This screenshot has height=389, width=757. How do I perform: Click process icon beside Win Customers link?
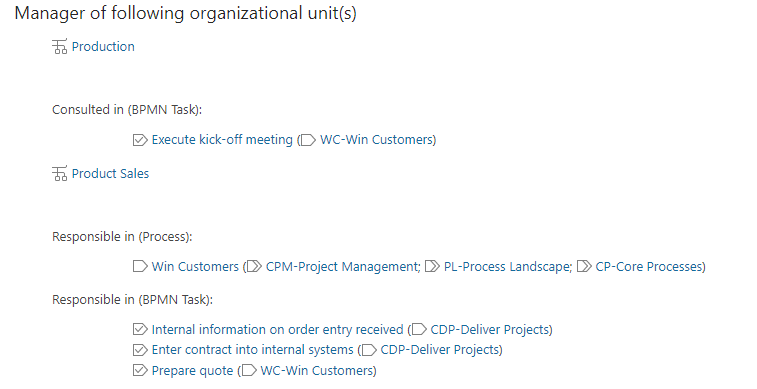pos(140,266)
